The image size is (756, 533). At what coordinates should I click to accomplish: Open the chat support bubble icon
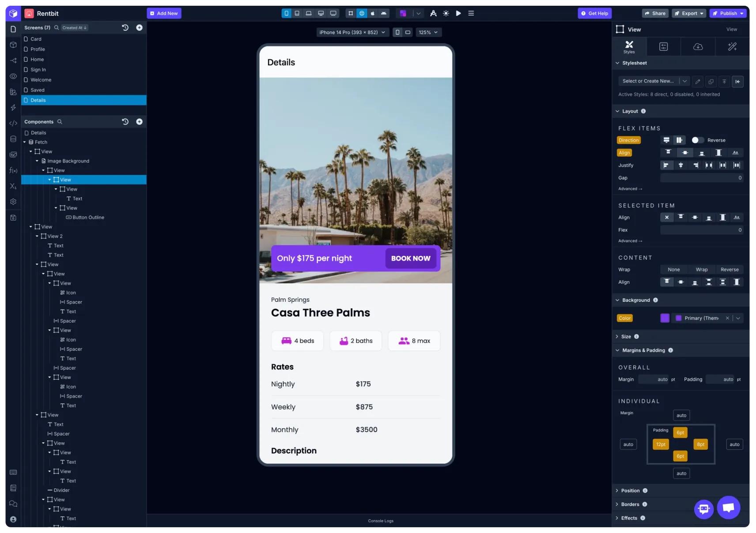[x=728, y=507]
